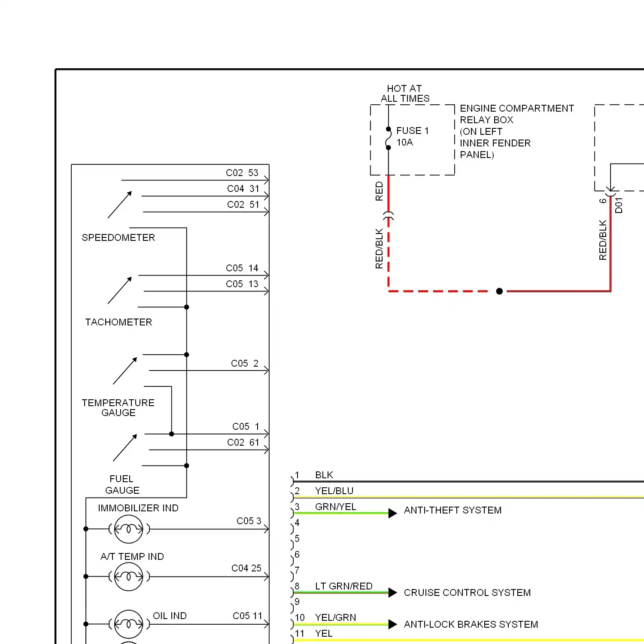This screenshot has width=644, height=644.
Task: Click the tachometer needle arrow symbol
Action: click(120, 290)
